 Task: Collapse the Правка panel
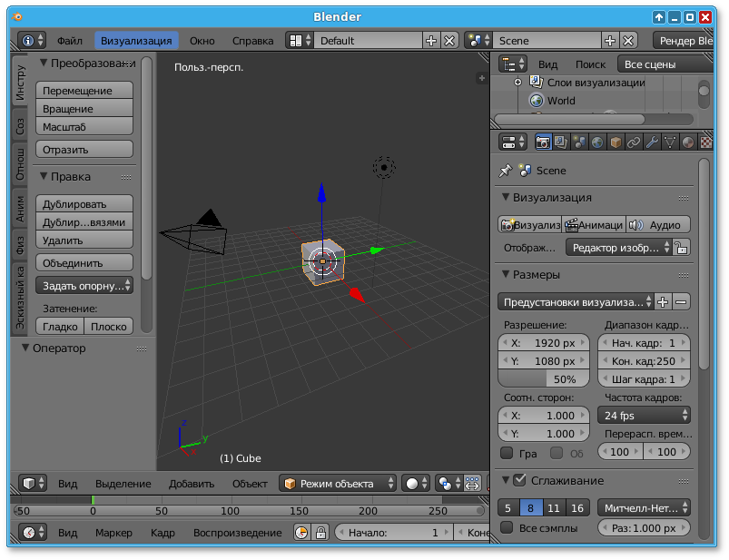44,177
